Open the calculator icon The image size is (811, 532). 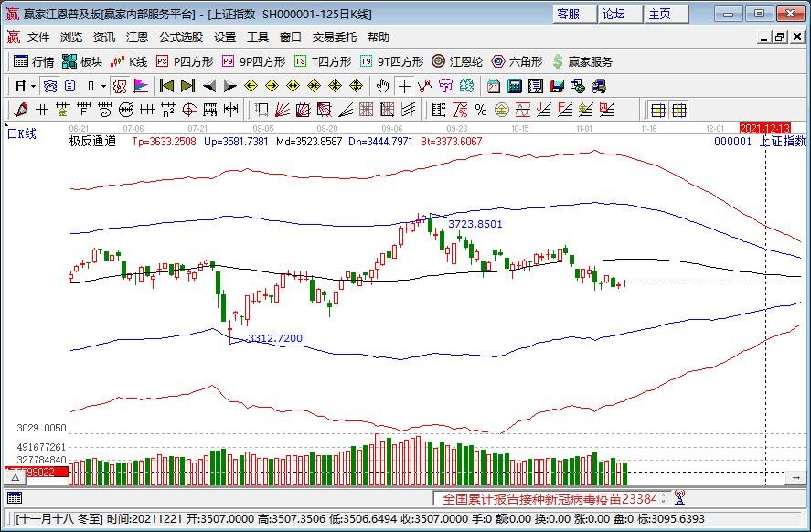tap(515, 86)
